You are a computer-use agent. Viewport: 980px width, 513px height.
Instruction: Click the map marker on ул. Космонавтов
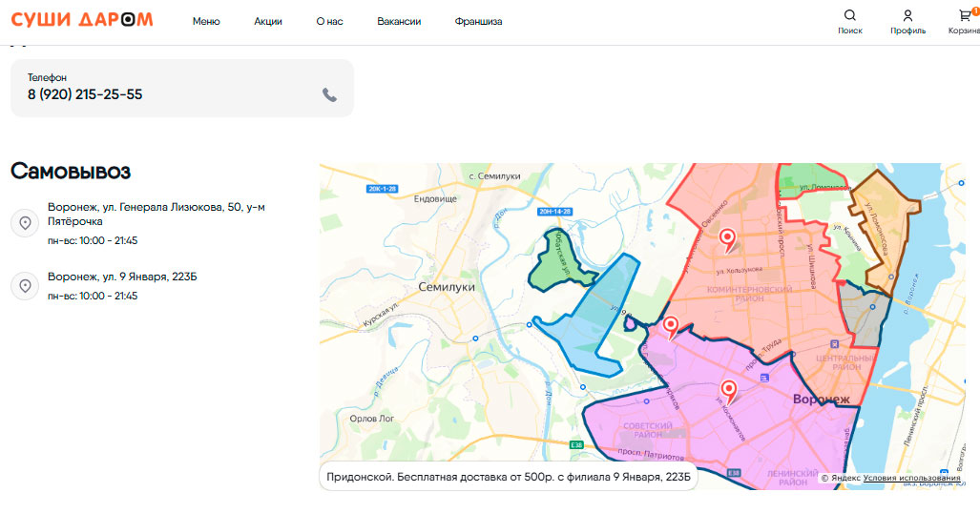point(728,393)
